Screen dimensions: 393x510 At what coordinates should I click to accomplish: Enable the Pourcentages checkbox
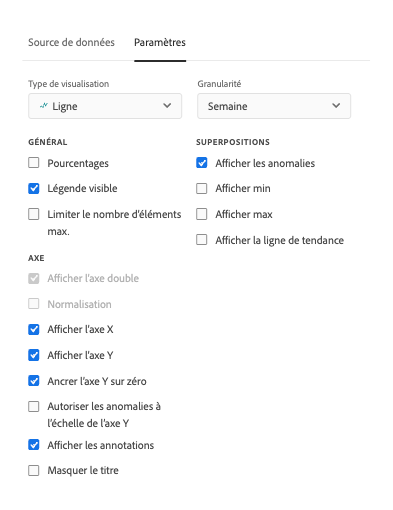coord(34,163)
